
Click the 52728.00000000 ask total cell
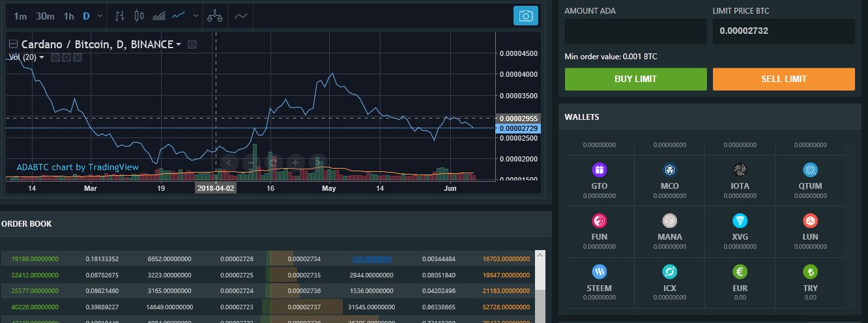506,306
